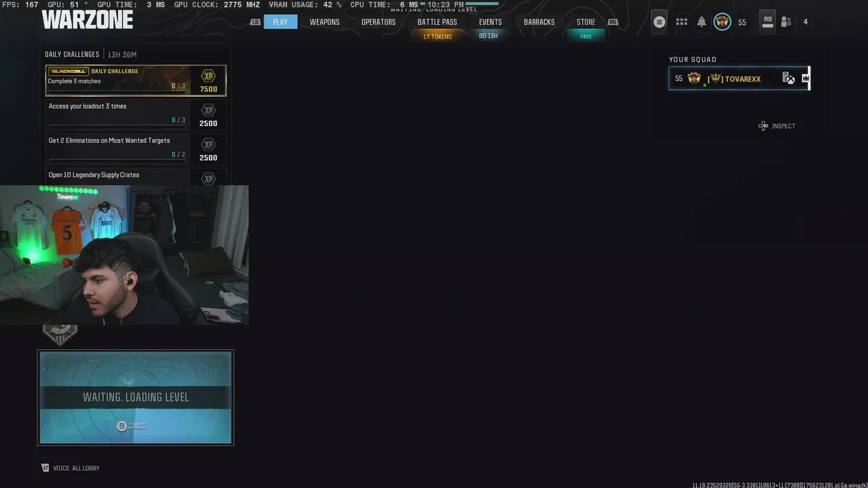Click the Inspect label
The height and width of the screenshot is (488, 868).
783,126
